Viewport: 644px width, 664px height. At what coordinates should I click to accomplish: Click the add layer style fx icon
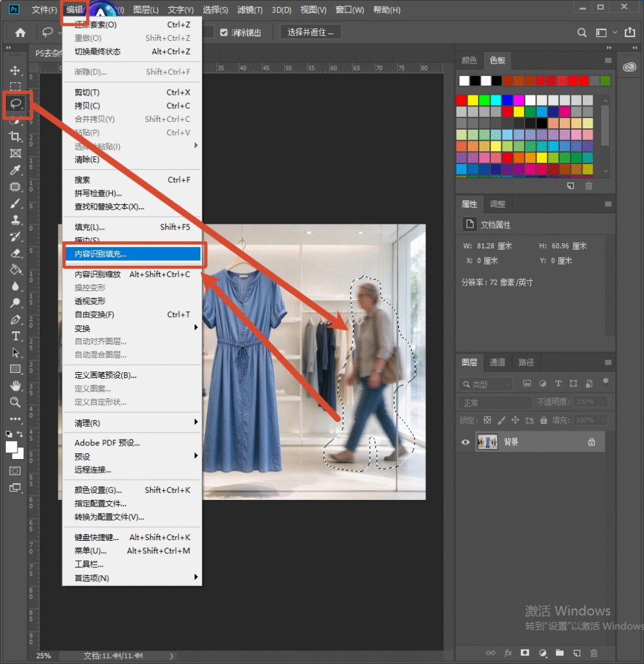pos(508,653)
